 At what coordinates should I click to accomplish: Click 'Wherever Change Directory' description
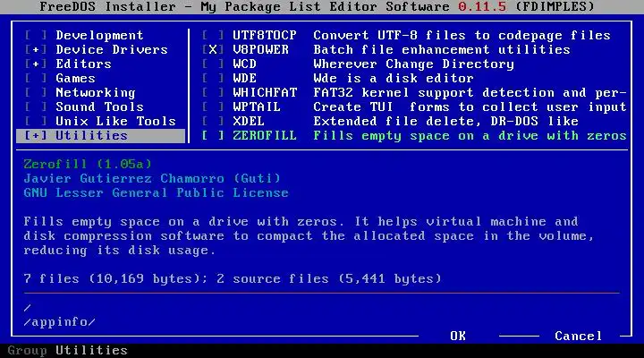tap(413, 64)
